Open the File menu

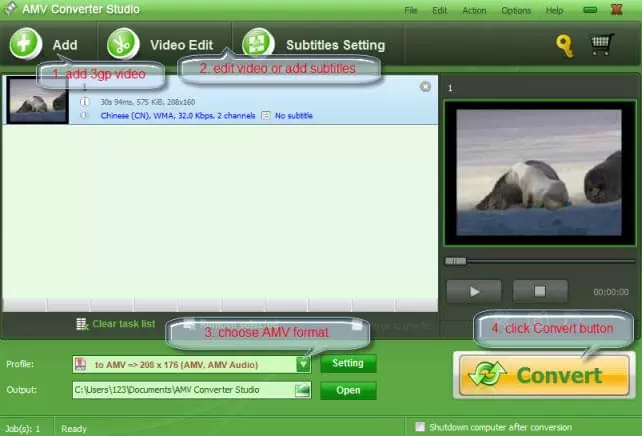click(x=411, y=10)
